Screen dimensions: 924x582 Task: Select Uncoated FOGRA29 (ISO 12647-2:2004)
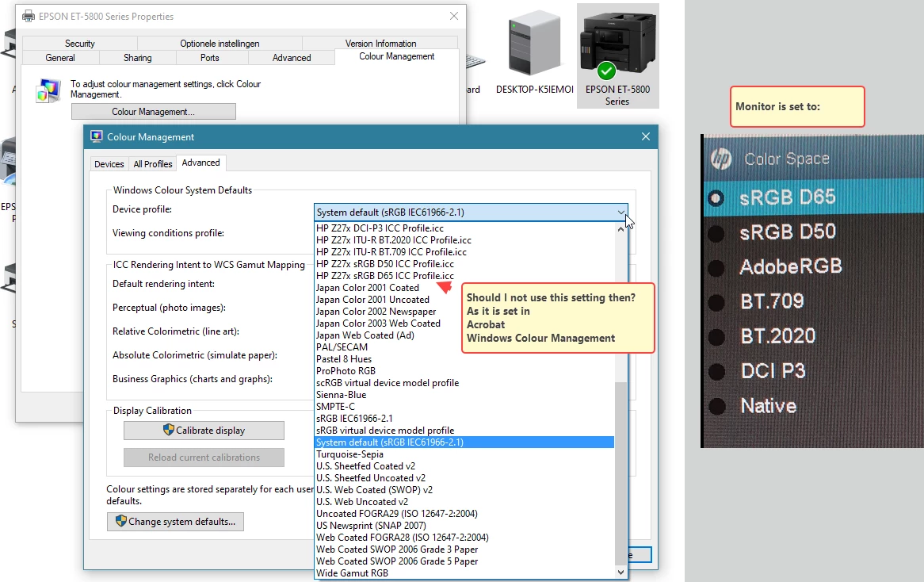(x=464, y=514)
